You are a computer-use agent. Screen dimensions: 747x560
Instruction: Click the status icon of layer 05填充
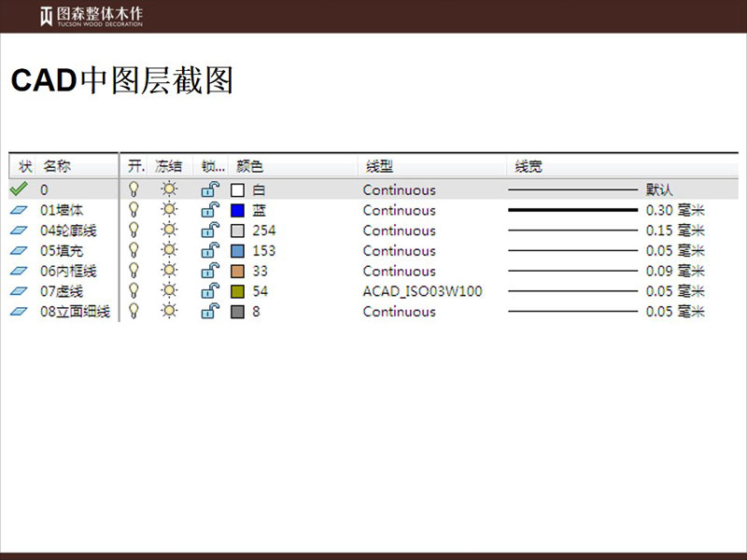[x=19, y=251]
